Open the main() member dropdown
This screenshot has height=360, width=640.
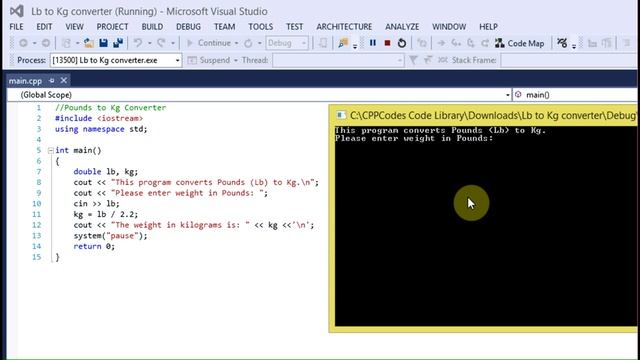coord(576,95)
